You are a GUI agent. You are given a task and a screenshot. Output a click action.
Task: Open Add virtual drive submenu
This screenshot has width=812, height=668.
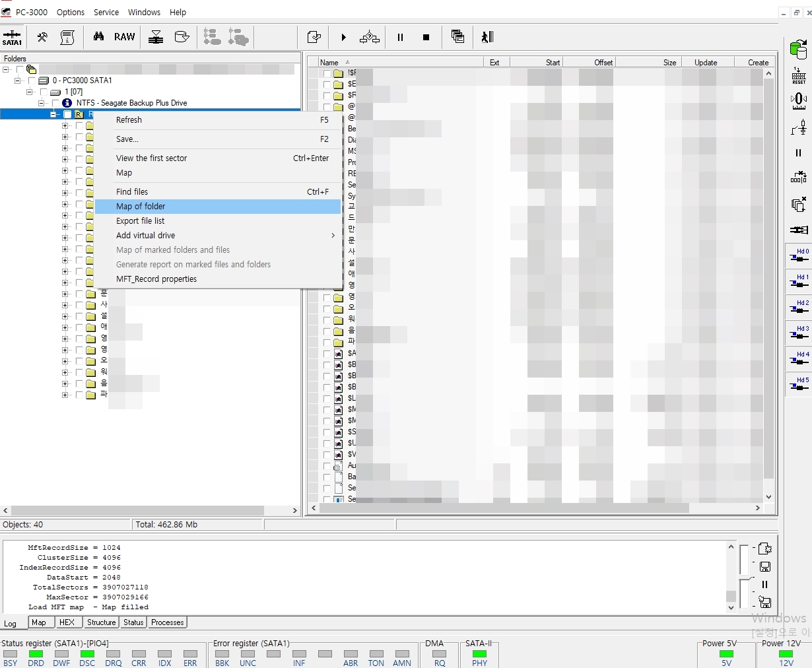pyautogui.click(x=218, y=236)
